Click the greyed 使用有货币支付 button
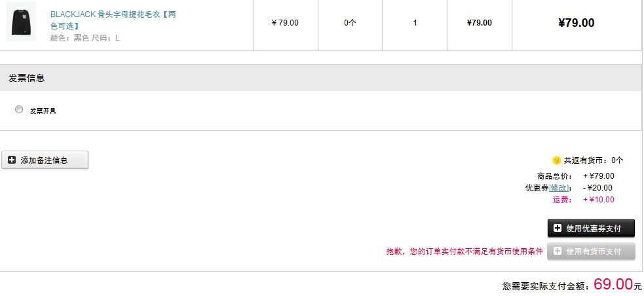This screenshot has height=296, width=644. pos(591,251)
